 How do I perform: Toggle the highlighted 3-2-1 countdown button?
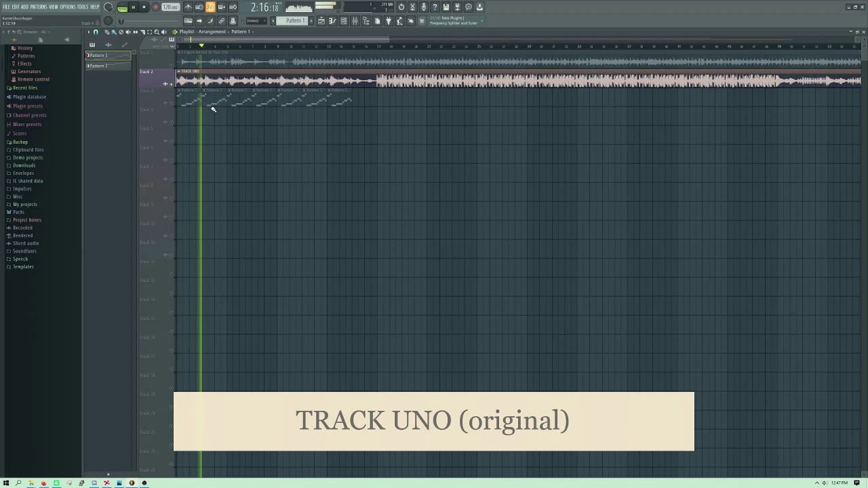pyautogui.click(x=210, y=7)
